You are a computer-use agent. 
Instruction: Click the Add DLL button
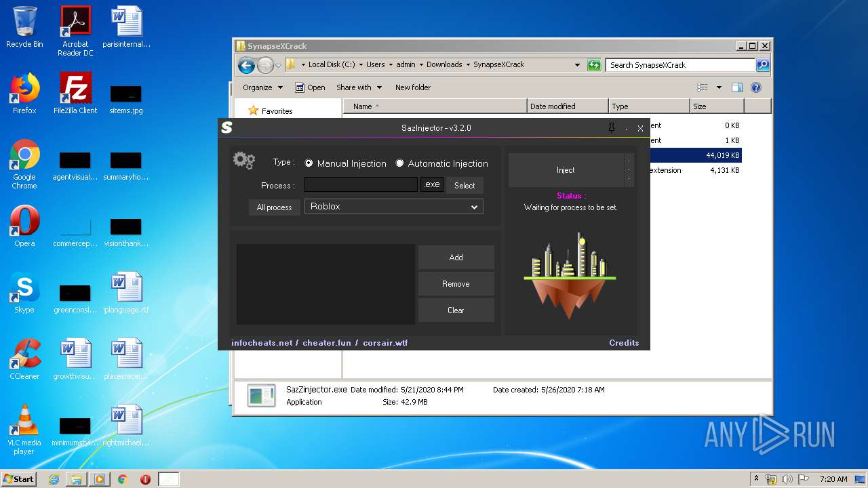[x=456, y=258]
